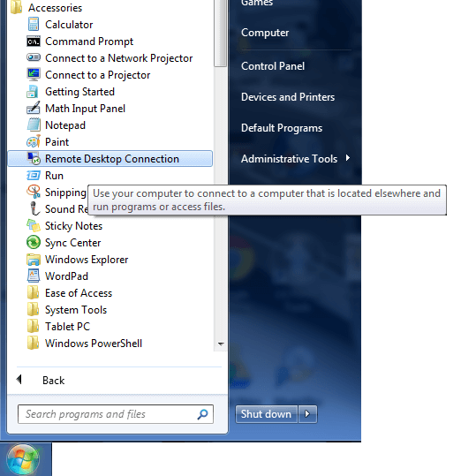Click the Search programs and files box
Screen dimensions: 461x476
(116, 414)
